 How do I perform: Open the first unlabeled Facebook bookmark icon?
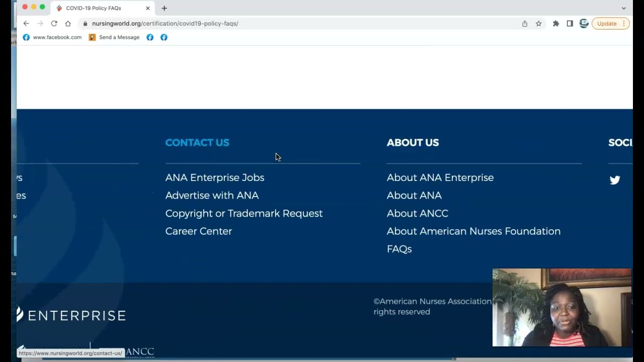[150, 37]
